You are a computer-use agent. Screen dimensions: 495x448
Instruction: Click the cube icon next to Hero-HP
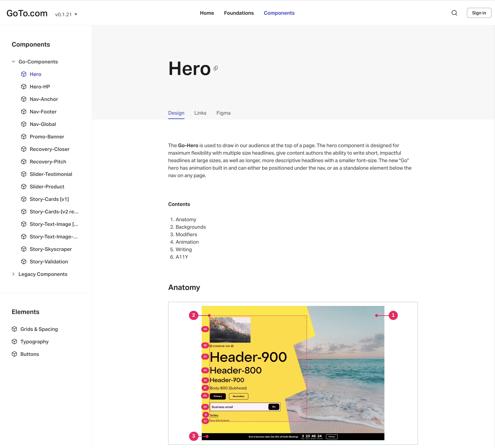(x=24, y=87)
